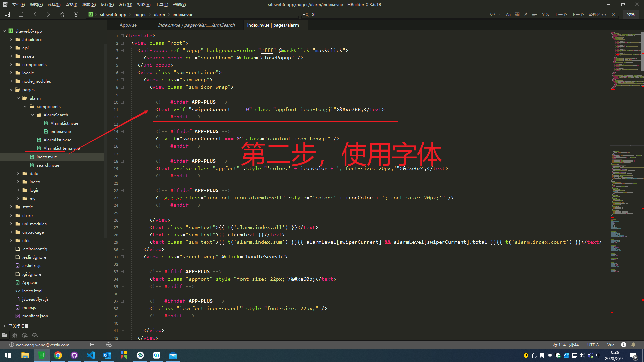644x362 pixels.
Task: Expand the 已关闭项目 section
Action: [4, 326]
